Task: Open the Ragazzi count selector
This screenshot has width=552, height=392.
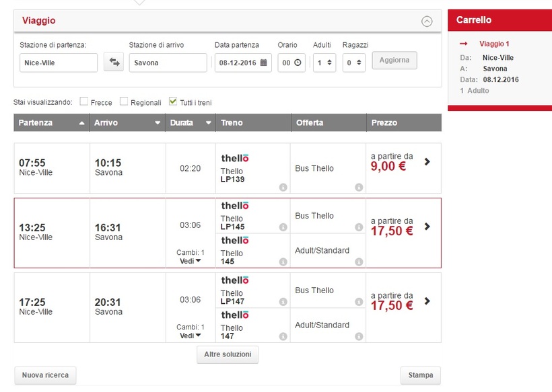Action: pyautogui.click(x=353, y=63)
